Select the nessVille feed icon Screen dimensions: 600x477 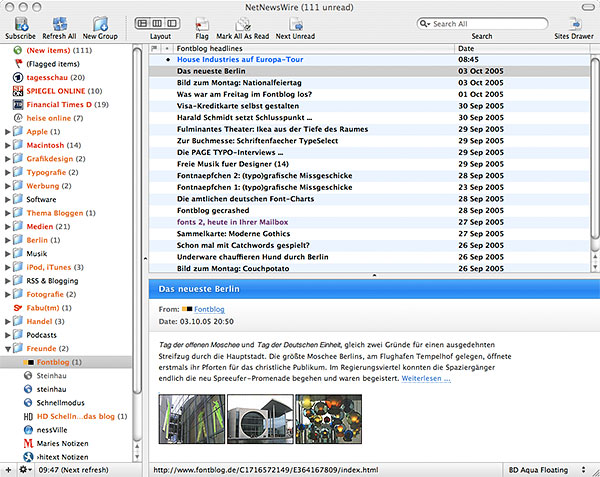[x=28, y=430]
